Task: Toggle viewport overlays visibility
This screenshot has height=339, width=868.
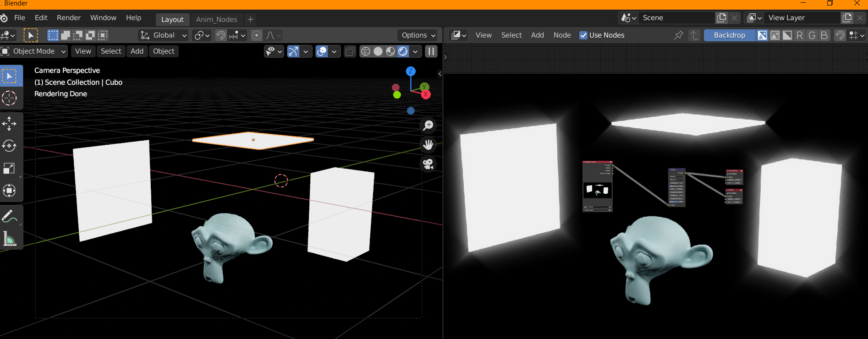Action: coord(322,51)
